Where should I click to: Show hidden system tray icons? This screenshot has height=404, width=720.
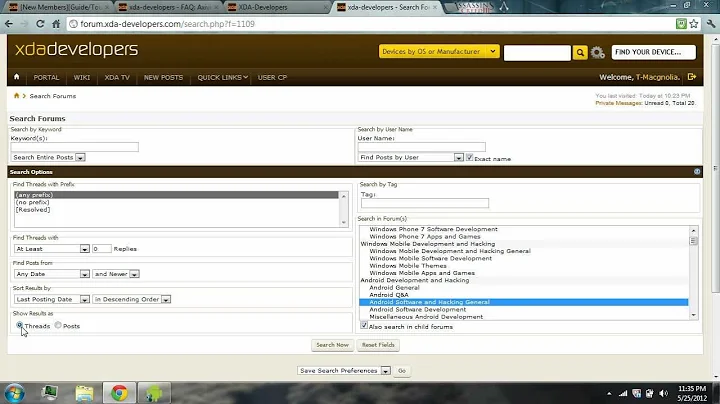coord(609,393)
